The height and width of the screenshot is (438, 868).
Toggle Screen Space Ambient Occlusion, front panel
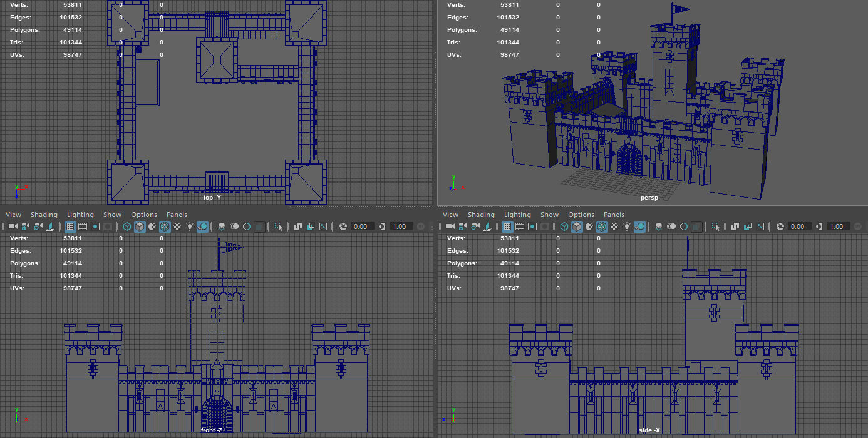(x=222, y=227)
